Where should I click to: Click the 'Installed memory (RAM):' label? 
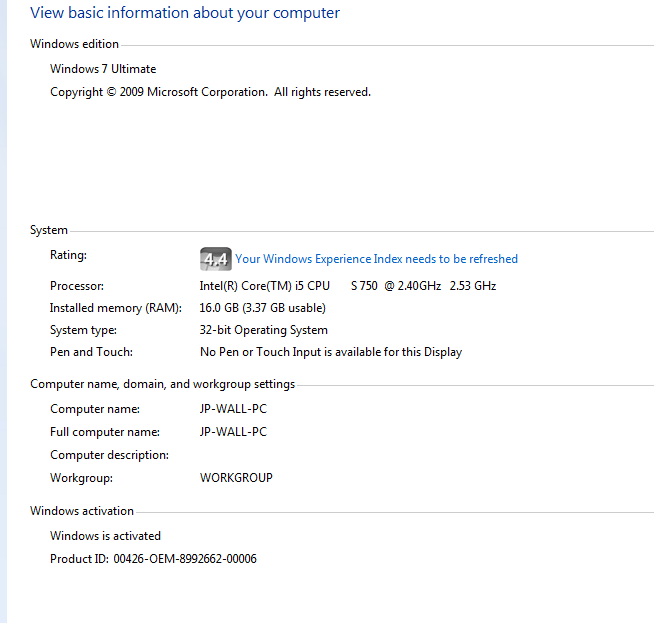tap(116, 308)
